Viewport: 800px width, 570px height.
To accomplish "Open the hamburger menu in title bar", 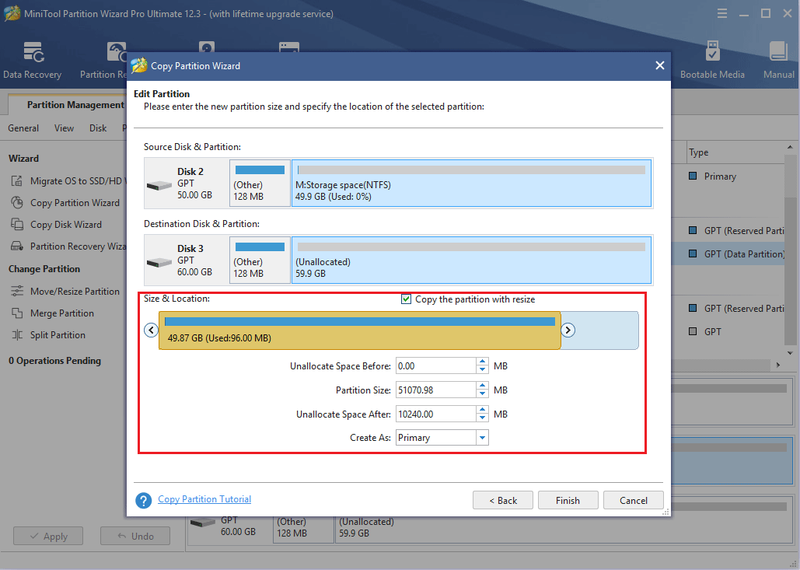I will click(722, 14).
